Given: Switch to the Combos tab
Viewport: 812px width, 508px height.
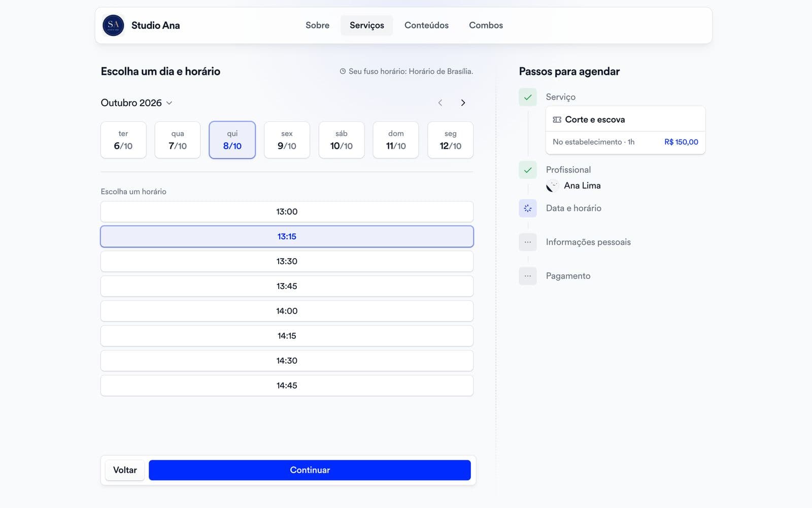Looking at the screenshot, I should 486,25.
